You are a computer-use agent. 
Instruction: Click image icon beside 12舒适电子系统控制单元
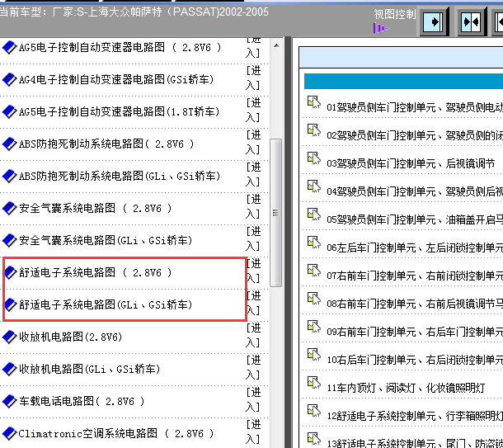point(313,411)
